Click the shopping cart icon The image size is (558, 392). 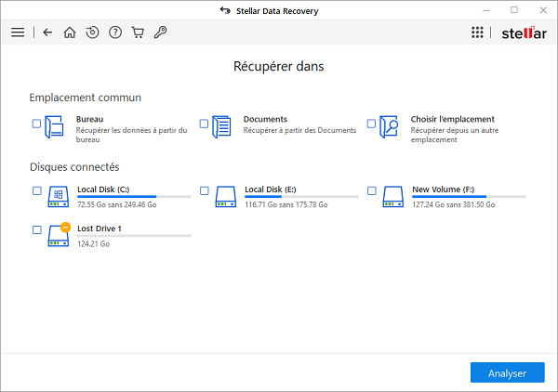[138, 33]
